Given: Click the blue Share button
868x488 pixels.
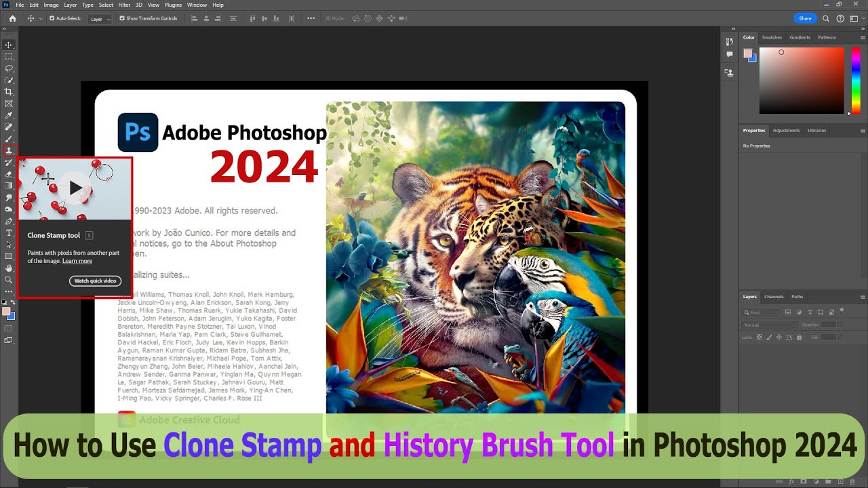Looking at the screenshot, I should (805, 18).
